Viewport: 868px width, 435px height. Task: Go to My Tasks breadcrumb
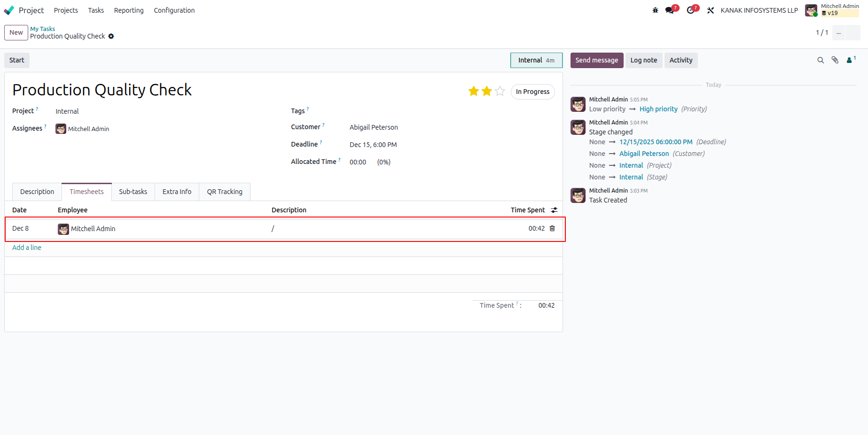click(x=43, y=29)
